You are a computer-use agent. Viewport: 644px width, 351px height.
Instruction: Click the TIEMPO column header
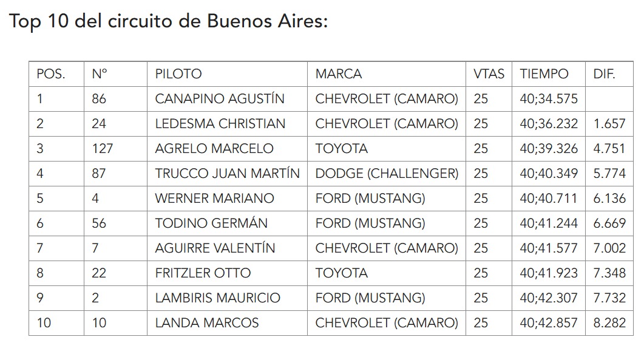click(x=544, y=74)
